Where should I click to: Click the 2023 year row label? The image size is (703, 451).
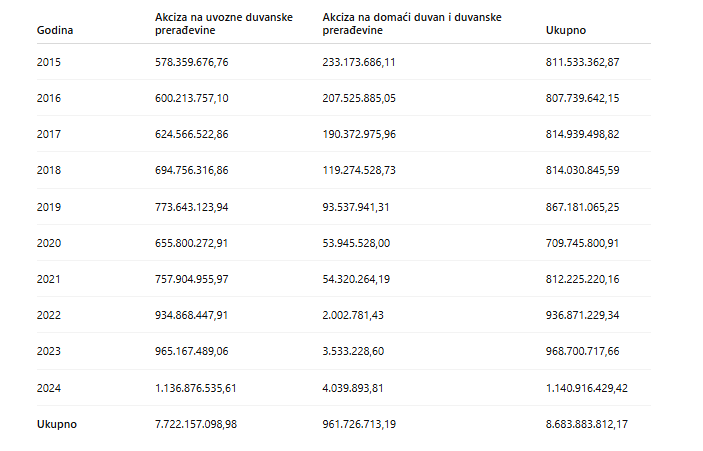click(x=48, y=351)
